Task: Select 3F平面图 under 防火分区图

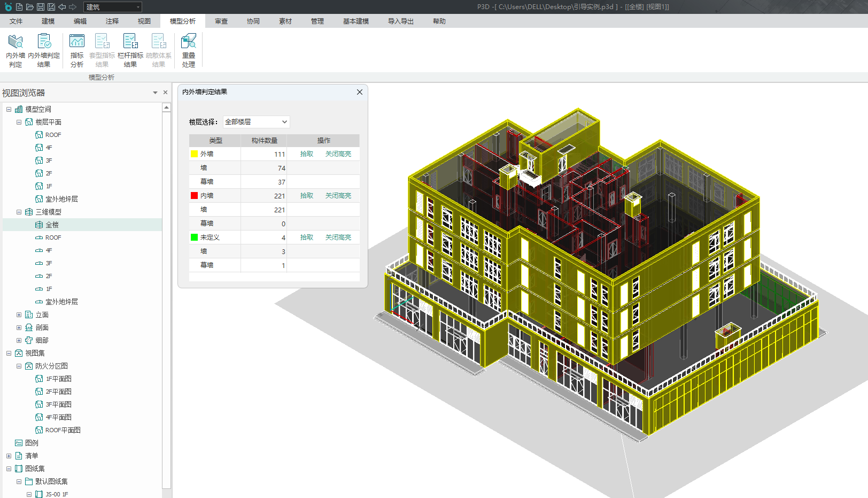Action: [58, 404]
